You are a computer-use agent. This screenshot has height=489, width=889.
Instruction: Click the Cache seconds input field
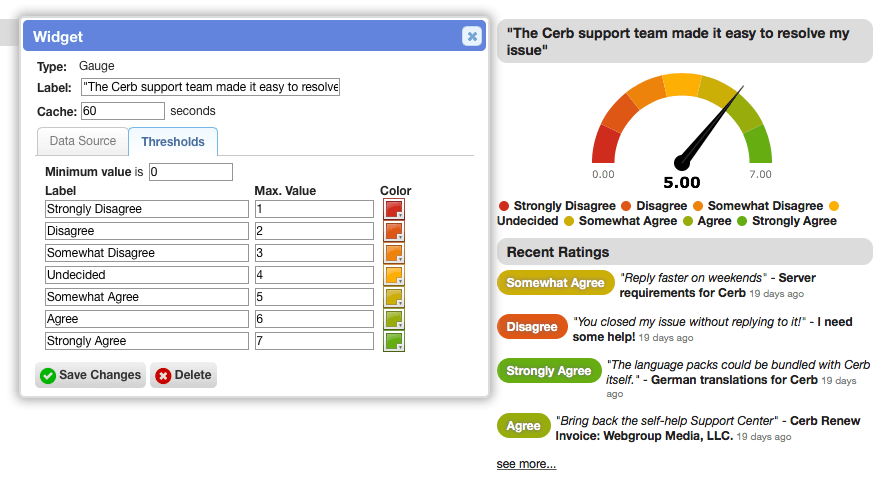[x=123, y=111]
